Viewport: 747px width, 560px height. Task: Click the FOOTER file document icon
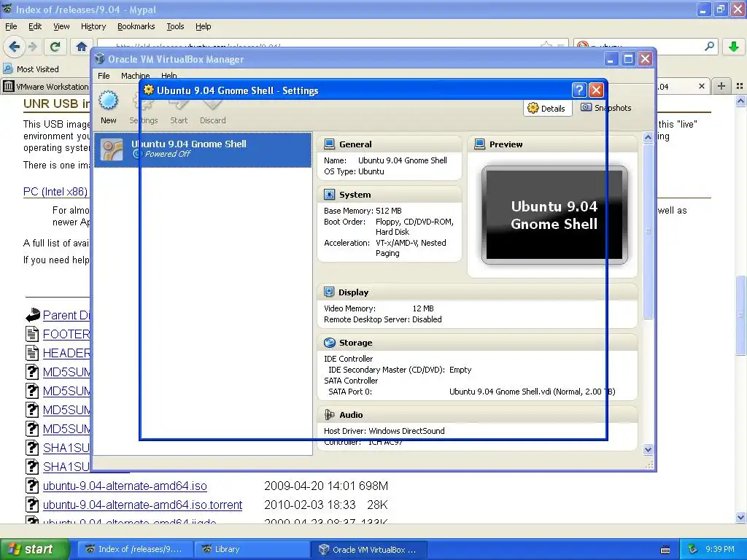(32, 334)
